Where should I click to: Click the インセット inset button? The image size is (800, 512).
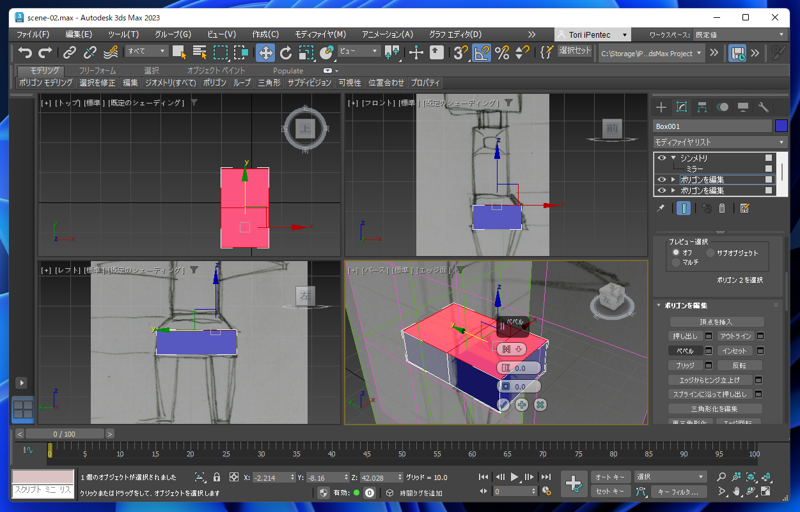(735, 351)
